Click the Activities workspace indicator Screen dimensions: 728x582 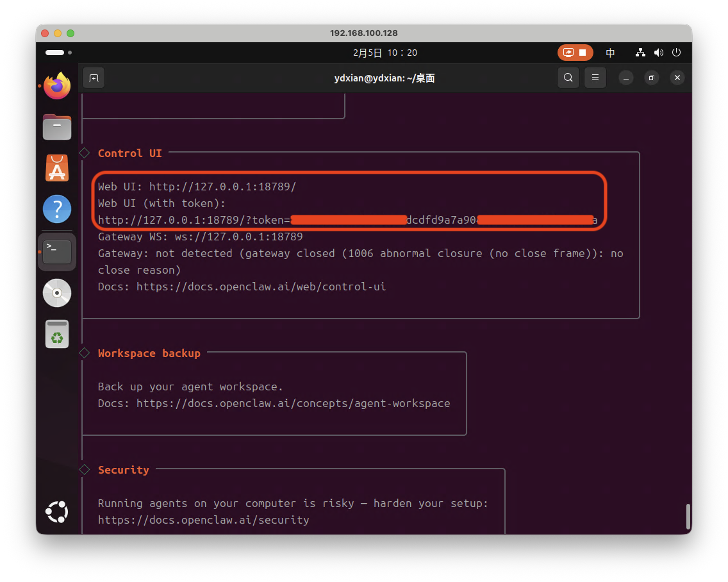58,53
